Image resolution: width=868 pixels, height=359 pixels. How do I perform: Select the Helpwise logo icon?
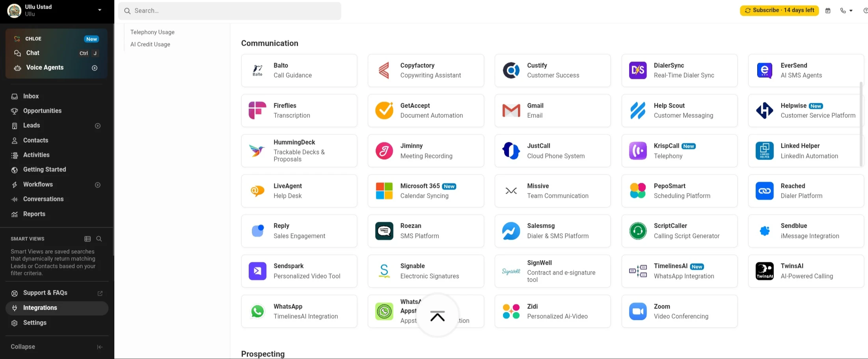(764, 110)
